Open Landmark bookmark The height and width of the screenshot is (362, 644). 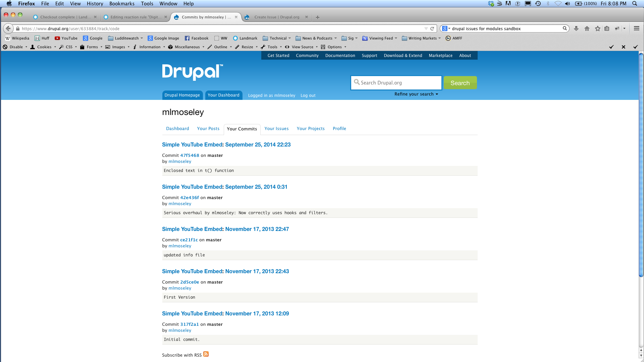pyautogui.click(x=245, y=38)
